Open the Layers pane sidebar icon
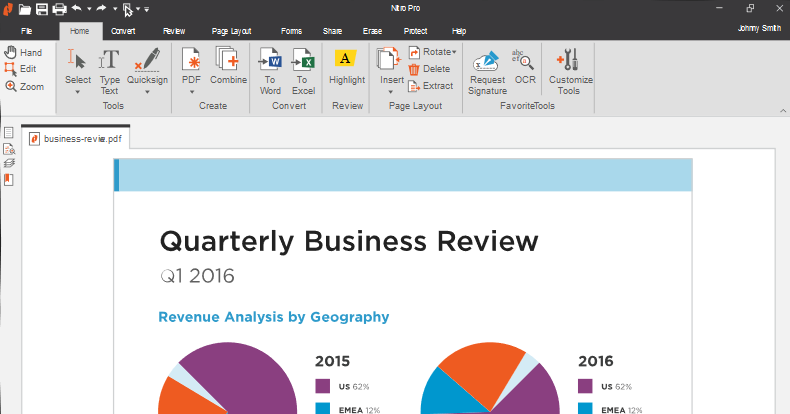790x414 pixels. pyautogui.click(x=9, y=164)
